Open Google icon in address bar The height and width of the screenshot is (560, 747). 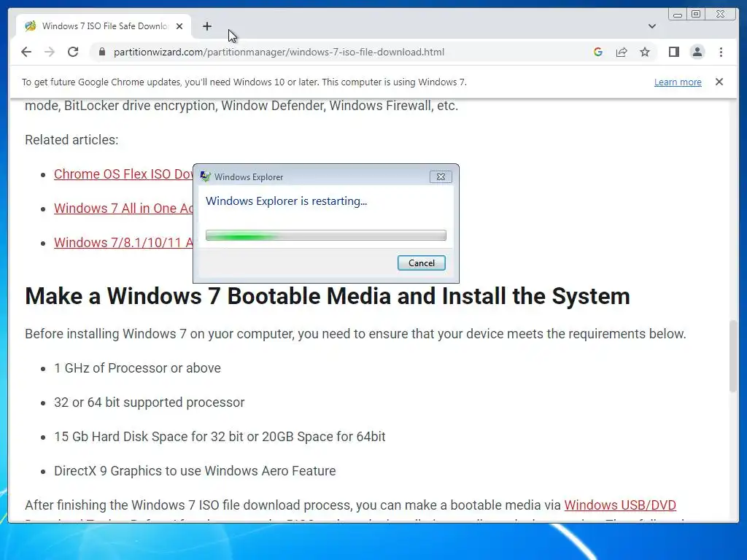click(598, 52)
